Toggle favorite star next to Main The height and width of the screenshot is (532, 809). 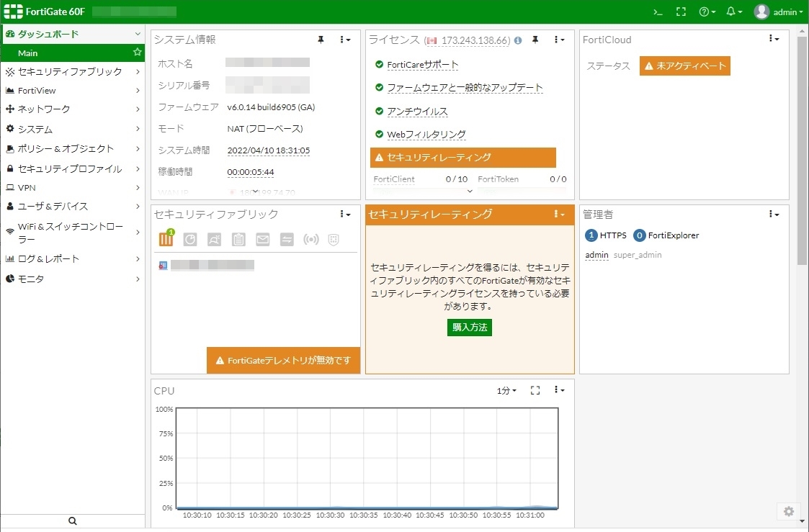point(138,53)
